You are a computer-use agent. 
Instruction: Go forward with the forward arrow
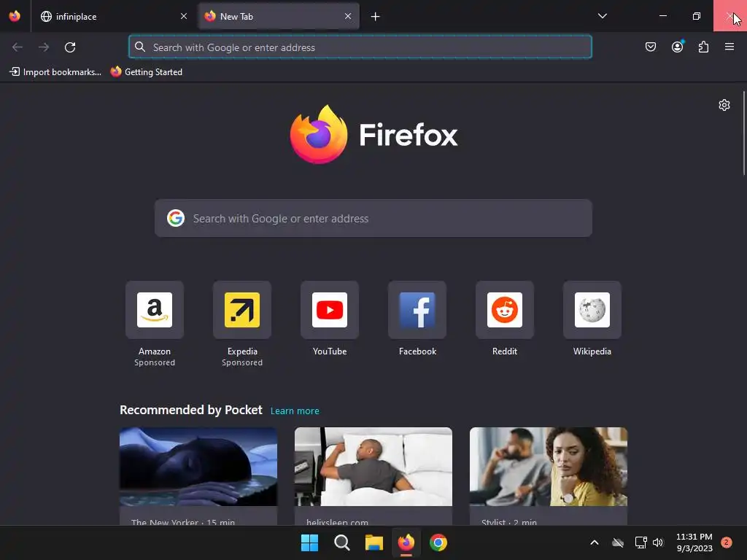tap(44, 47)
